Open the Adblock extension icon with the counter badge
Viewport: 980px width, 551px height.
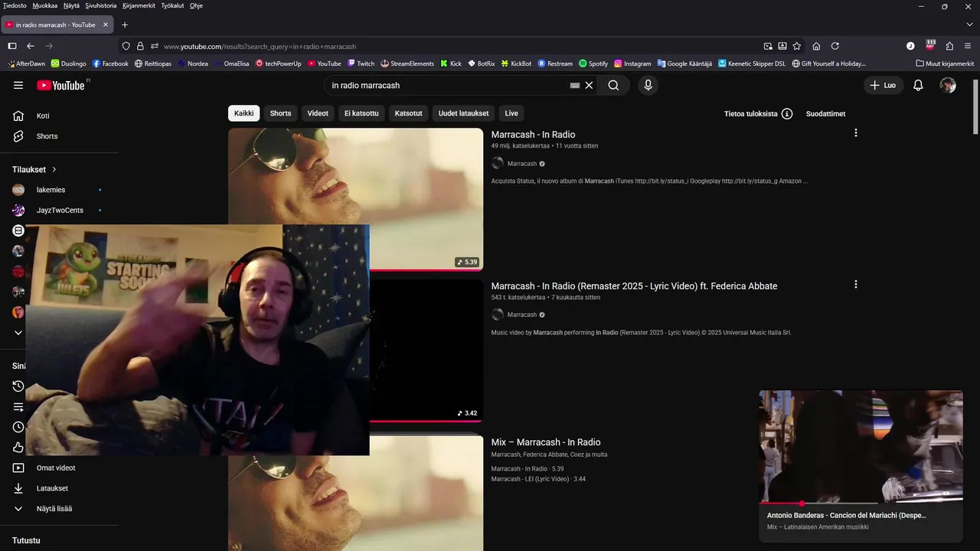tap(930, 45)
